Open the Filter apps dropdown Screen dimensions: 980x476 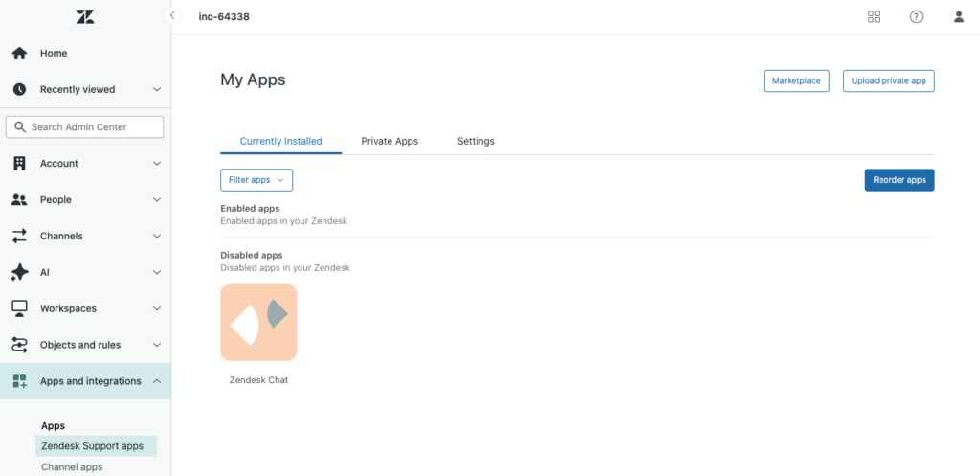point(256,180)
